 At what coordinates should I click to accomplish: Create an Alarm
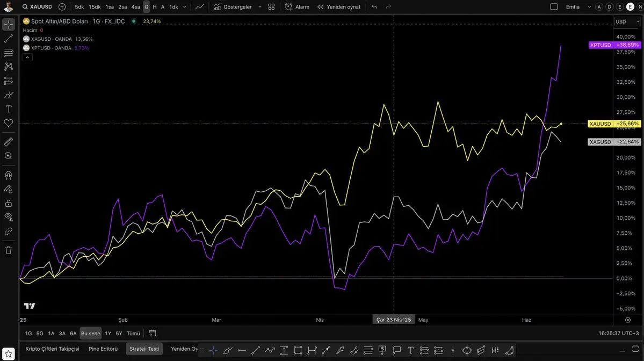pos(298,7)
